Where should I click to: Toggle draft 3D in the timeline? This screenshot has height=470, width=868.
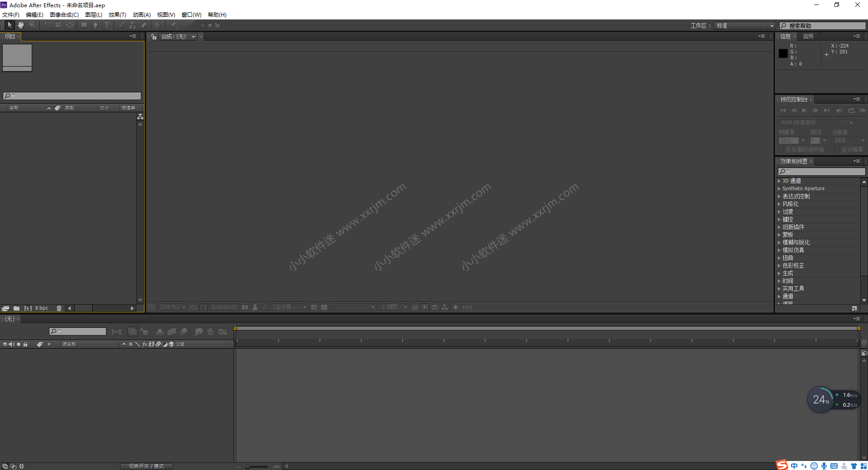(x=145, y=332)
